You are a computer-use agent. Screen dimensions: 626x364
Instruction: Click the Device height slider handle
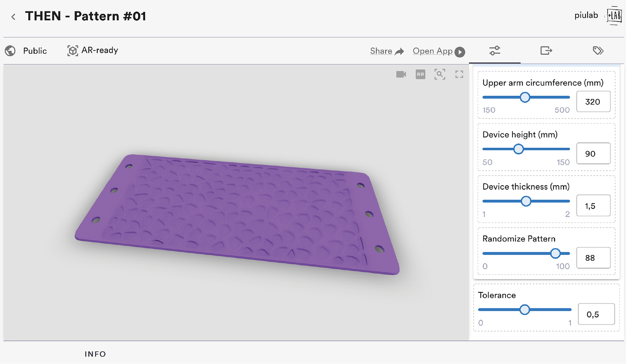(518, 149)
